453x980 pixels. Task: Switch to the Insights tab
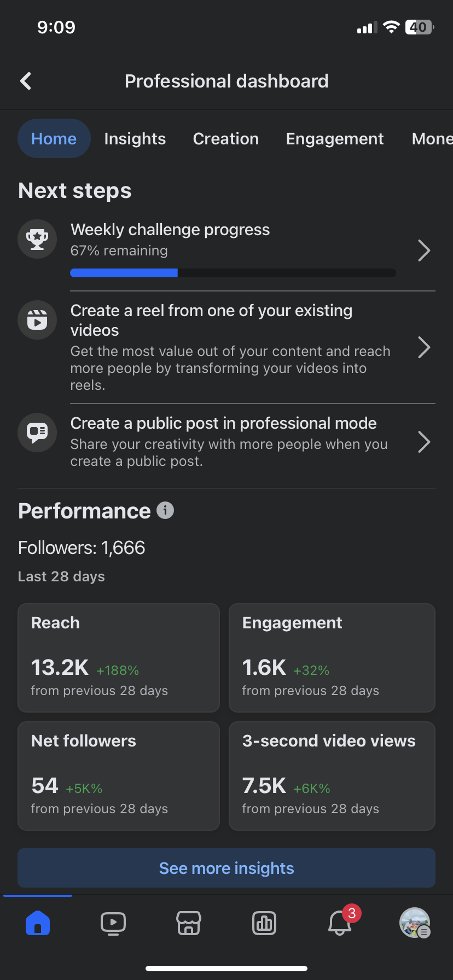135,139
